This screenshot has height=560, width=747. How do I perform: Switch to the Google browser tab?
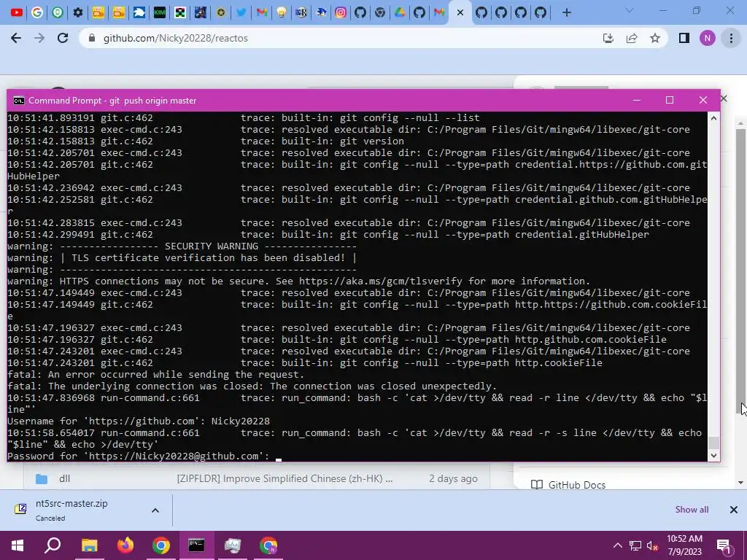click(37, 12)
